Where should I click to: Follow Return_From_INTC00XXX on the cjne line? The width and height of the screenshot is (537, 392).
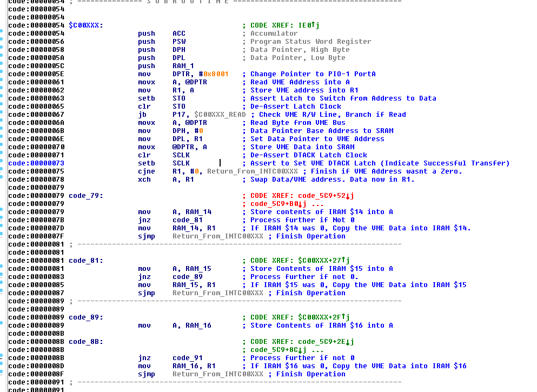tap(253, 171)
